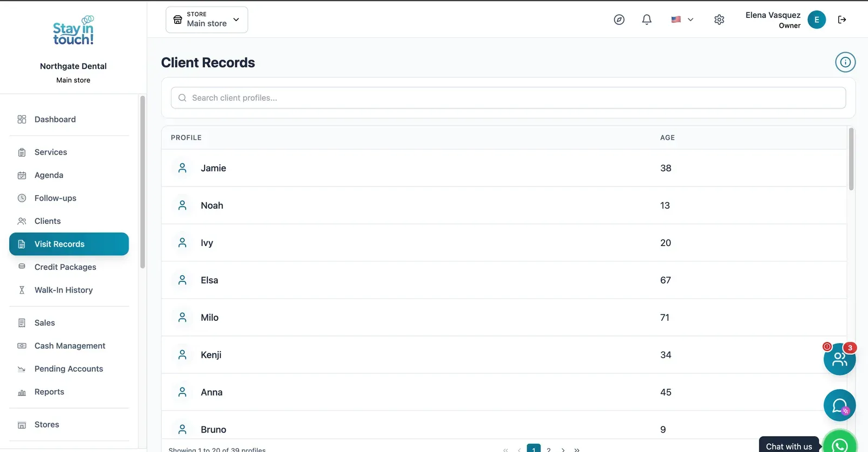Focus the Search client profiles field

tap(508, 98)
